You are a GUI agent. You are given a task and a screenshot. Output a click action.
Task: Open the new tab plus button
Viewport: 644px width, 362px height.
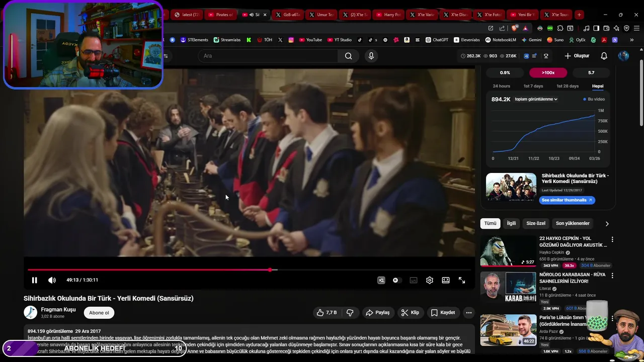[x=579, y=15]
